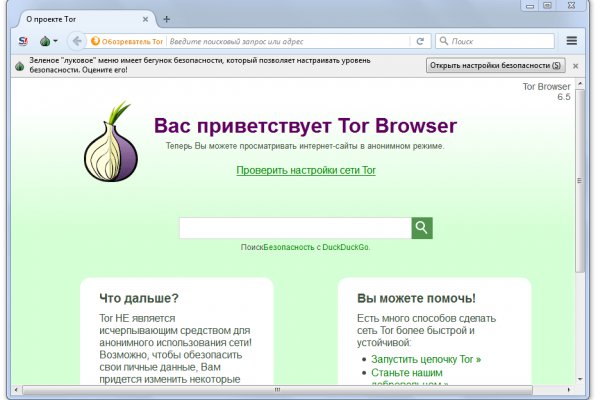
Task: Reload the page with refresh icon
Action: (x=420, y=41)
